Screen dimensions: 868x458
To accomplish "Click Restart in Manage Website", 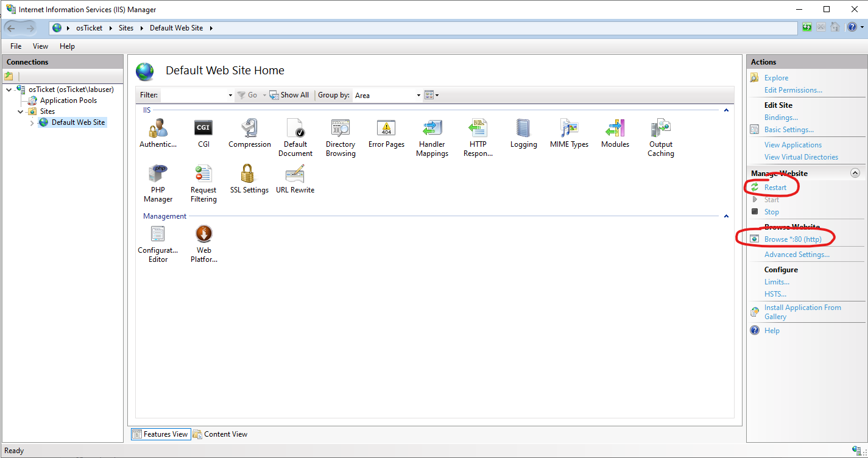I will pyautogui.click(x=775, y=188).
